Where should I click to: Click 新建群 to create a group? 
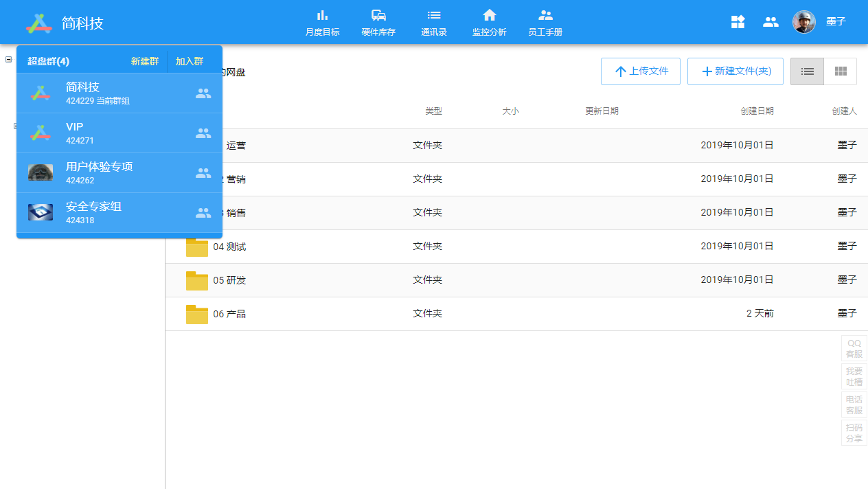pyautogui.click(x=145, y=61)
